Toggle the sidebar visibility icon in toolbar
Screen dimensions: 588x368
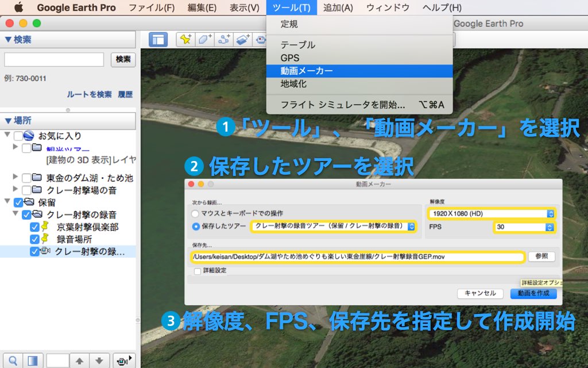[158, 40]
